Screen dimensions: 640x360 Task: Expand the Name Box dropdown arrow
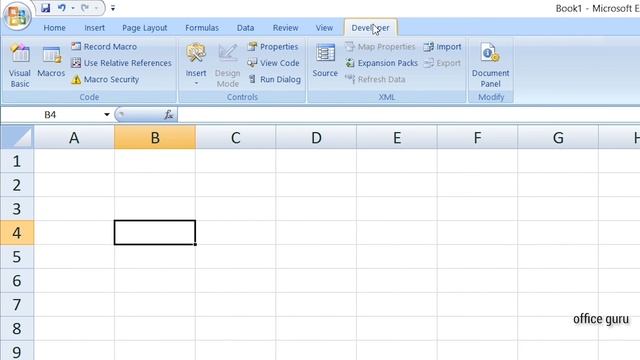click(x=107, y=115)
